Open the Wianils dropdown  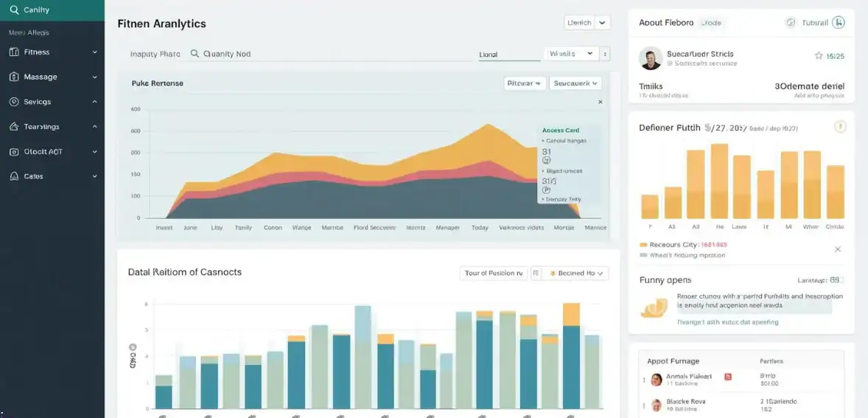click(571, 54)
